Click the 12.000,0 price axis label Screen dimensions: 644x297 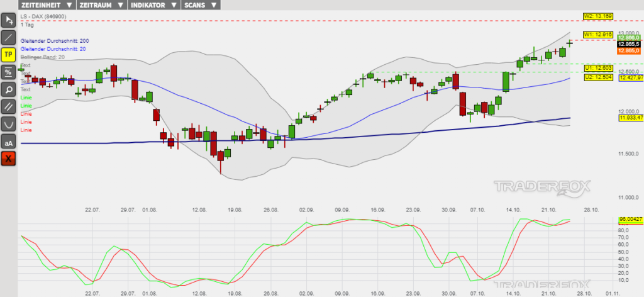point(628,112)
